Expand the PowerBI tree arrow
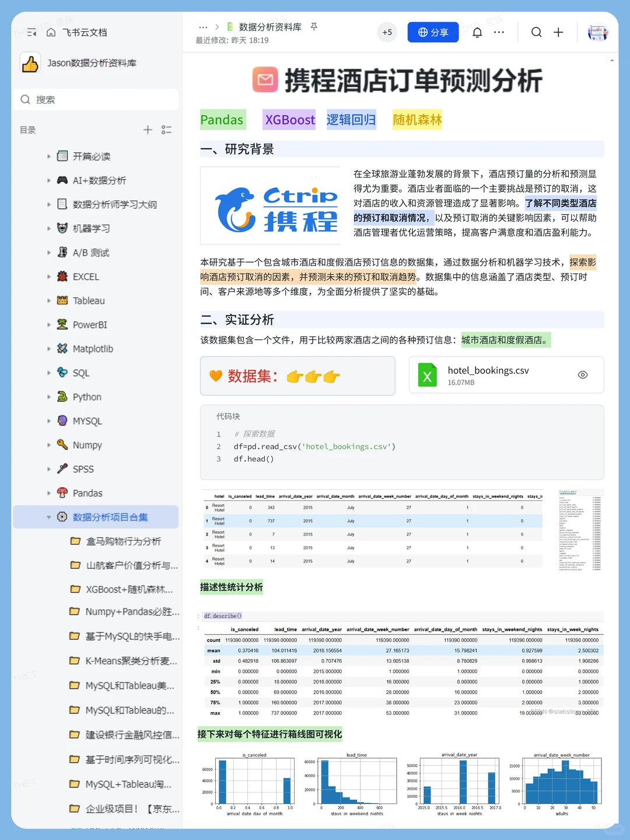 (x=49, y=325)
